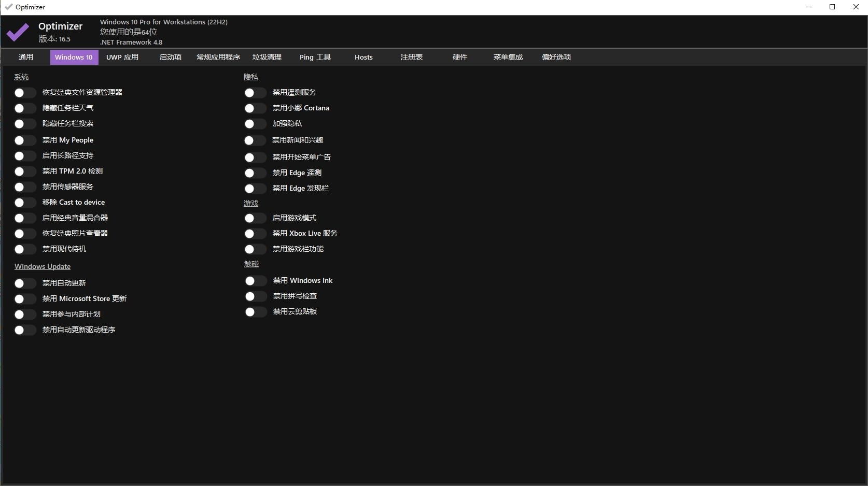Toggle 禁用自动更新驱动程序 switch
The height and width of the screenshot is (486, 868).
pos(24,330)
